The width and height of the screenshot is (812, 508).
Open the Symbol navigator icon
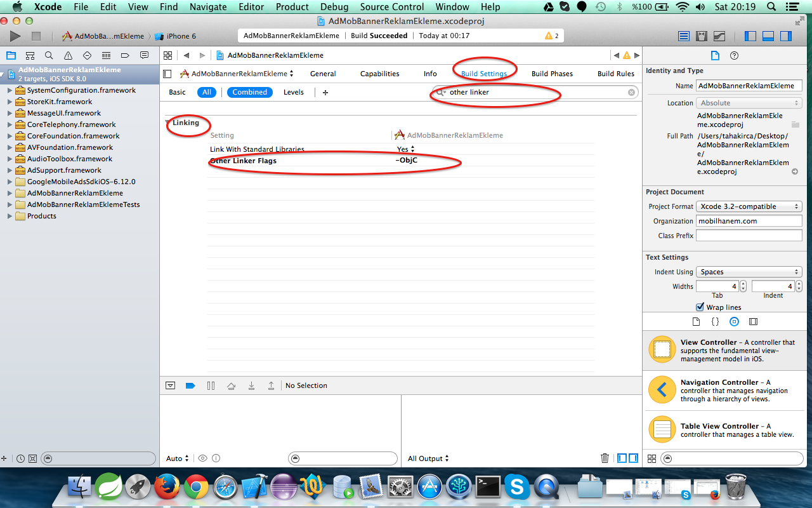[x=30, y=55]
